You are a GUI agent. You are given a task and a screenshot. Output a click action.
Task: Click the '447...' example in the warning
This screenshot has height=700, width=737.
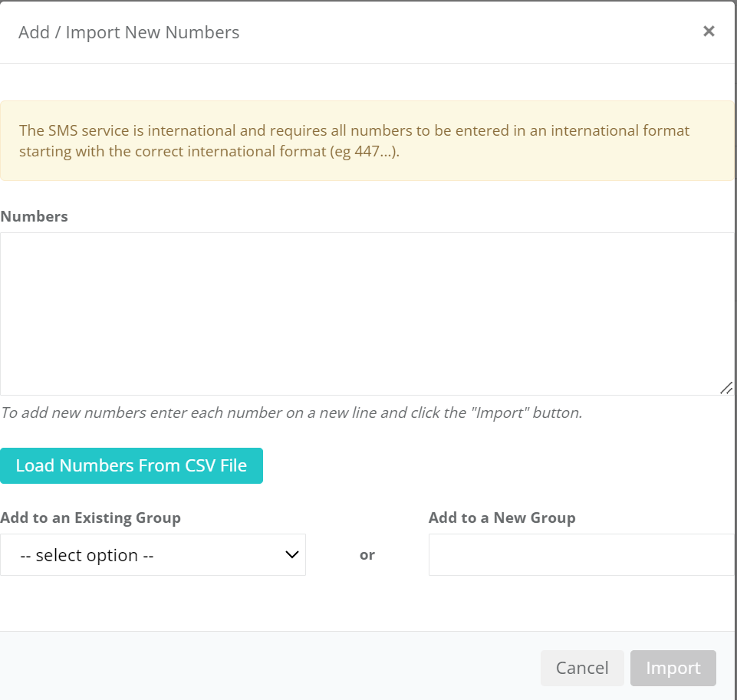pos(374,151)
